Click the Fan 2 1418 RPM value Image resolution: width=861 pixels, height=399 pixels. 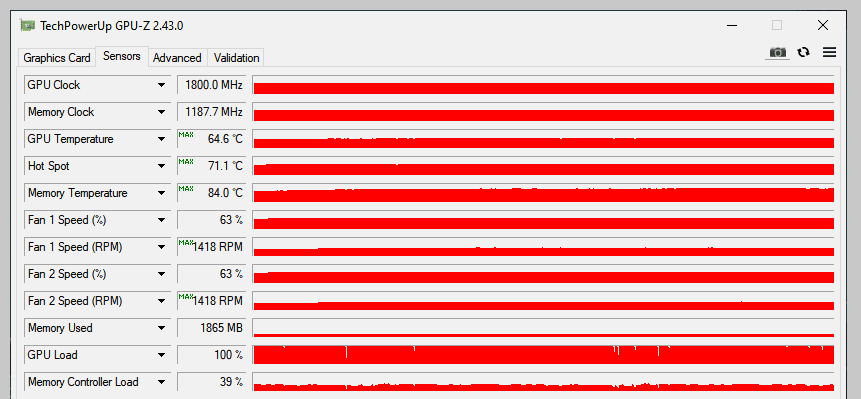212,301
